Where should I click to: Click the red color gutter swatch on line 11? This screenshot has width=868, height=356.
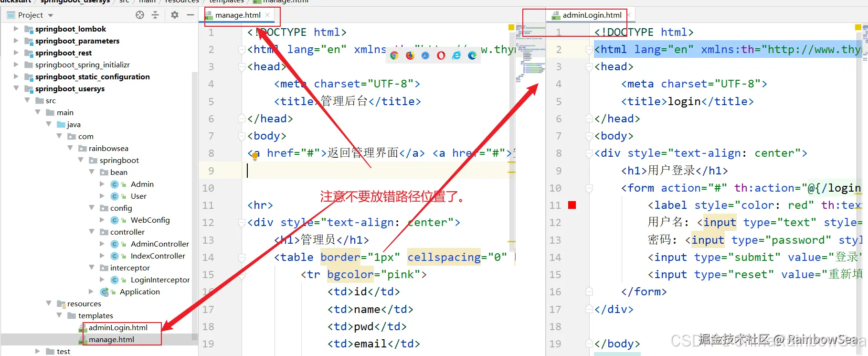572,205
